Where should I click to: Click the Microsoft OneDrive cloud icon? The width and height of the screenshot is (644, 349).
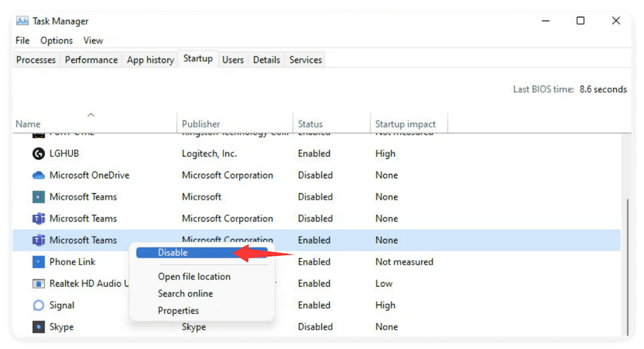tap(38, 175)
